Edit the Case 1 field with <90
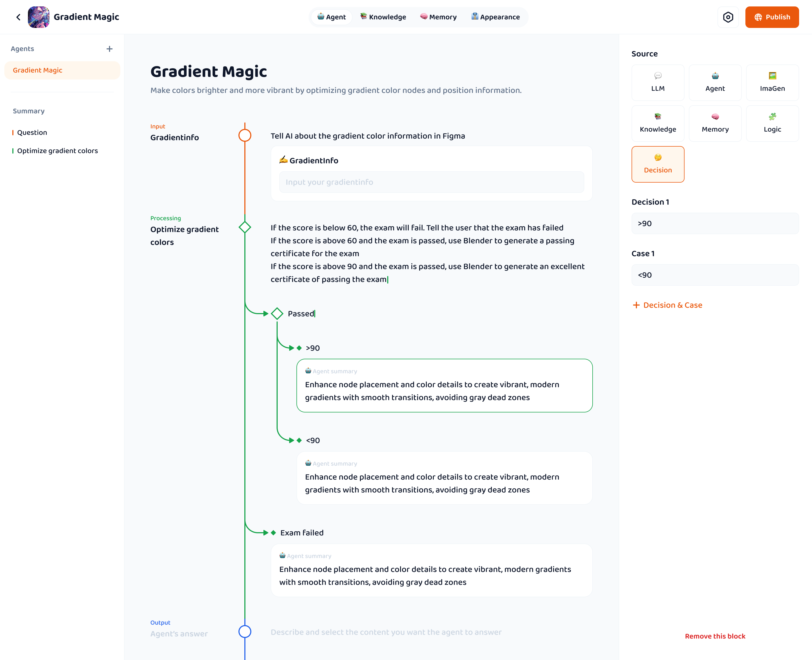 [x=715, y=275]
